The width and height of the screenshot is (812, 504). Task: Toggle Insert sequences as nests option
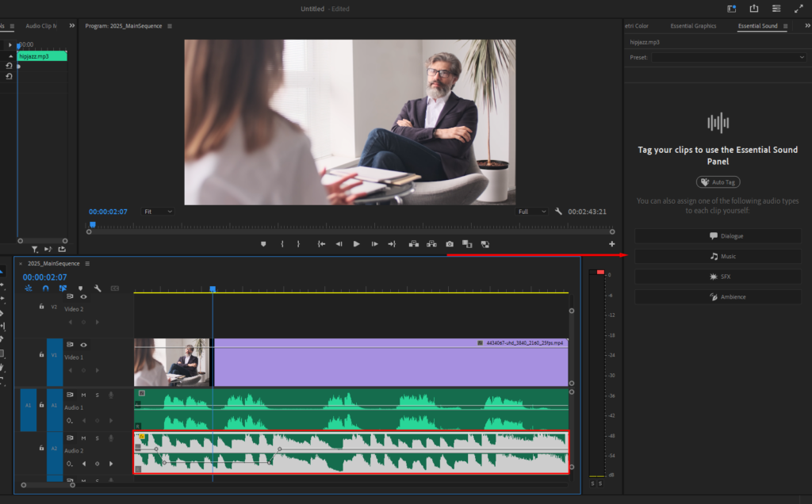[x=29, y=288]
